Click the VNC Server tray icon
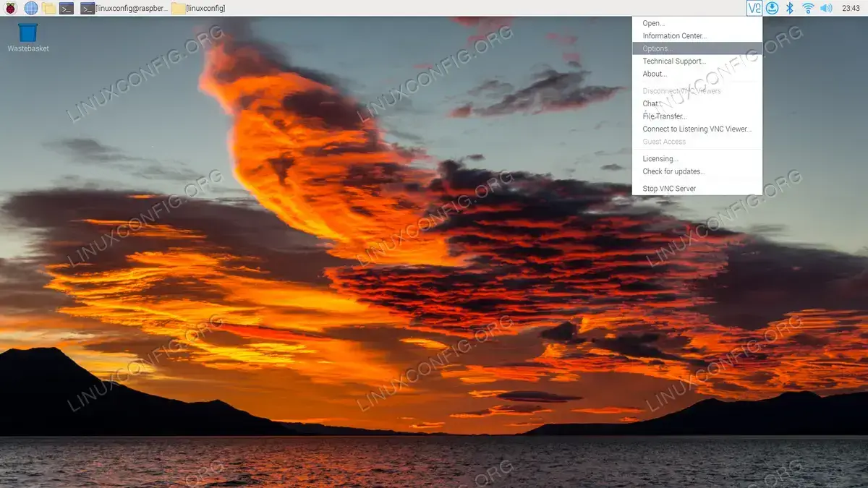 point(754,8)
